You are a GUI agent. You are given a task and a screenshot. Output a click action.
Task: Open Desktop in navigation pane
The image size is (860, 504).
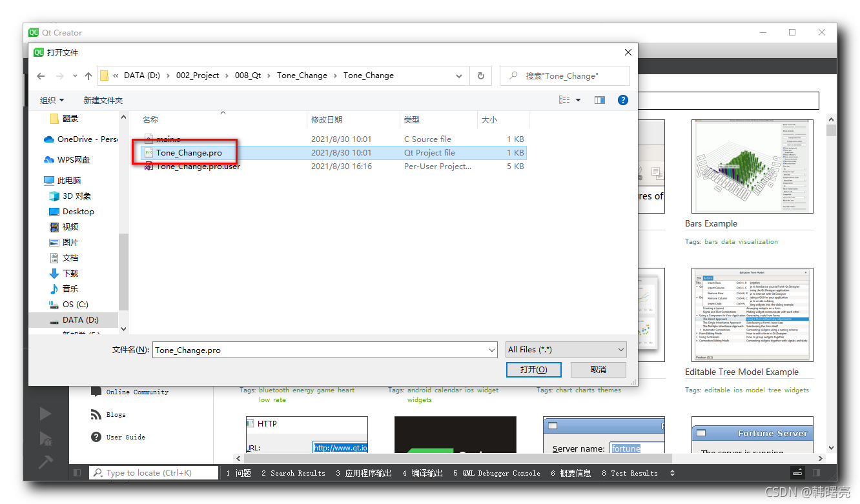(x=72, y=211)
